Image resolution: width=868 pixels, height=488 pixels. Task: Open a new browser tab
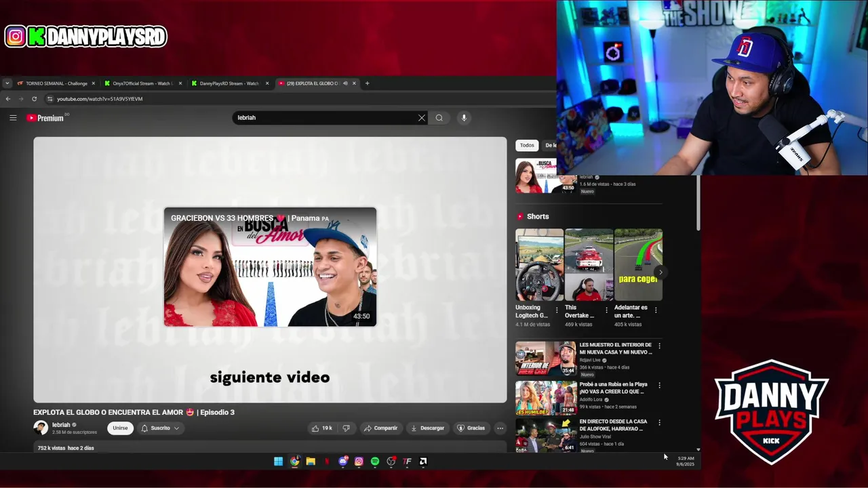367,83
